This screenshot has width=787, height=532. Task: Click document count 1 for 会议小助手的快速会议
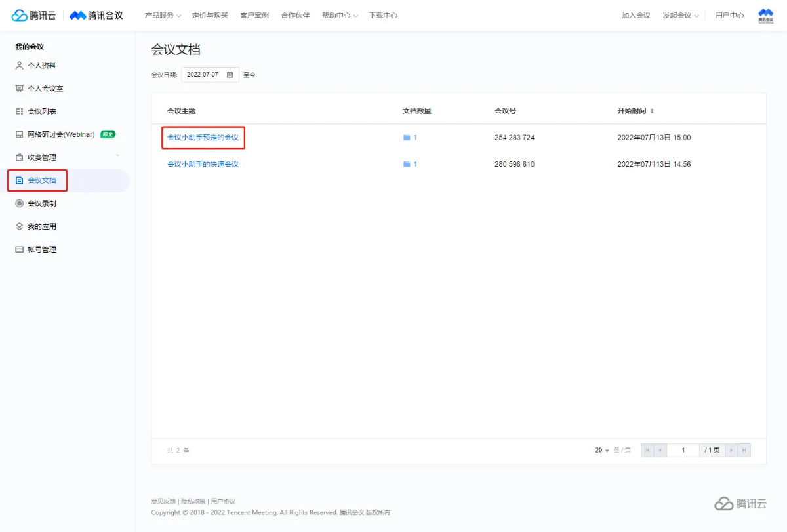click(415, 164)
